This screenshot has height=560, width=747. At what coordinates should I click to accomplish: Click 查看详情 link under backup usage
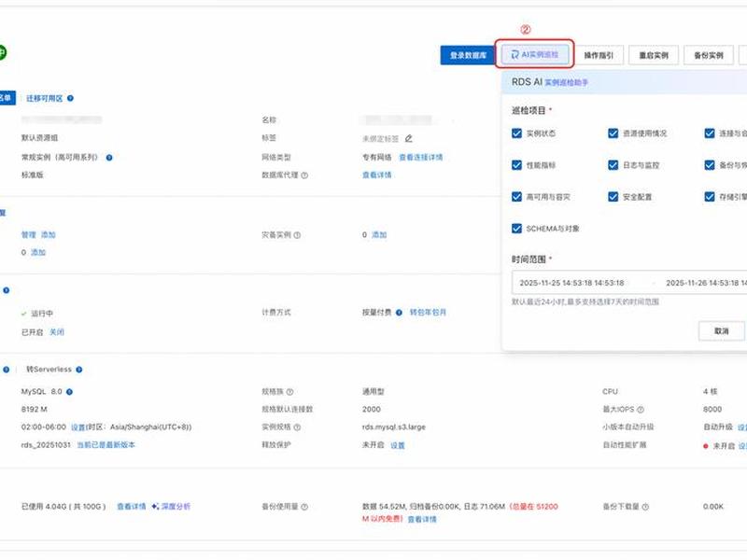(422, 519)
